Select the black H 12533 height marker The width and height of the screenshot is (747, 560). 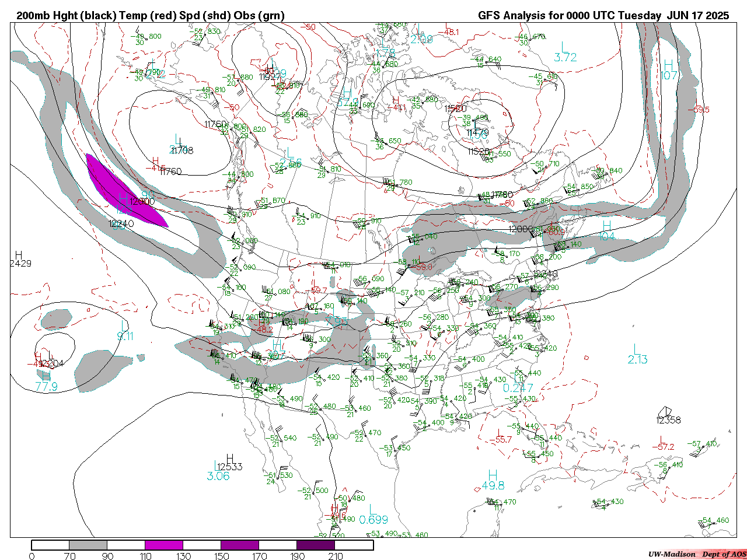(230, 463)
